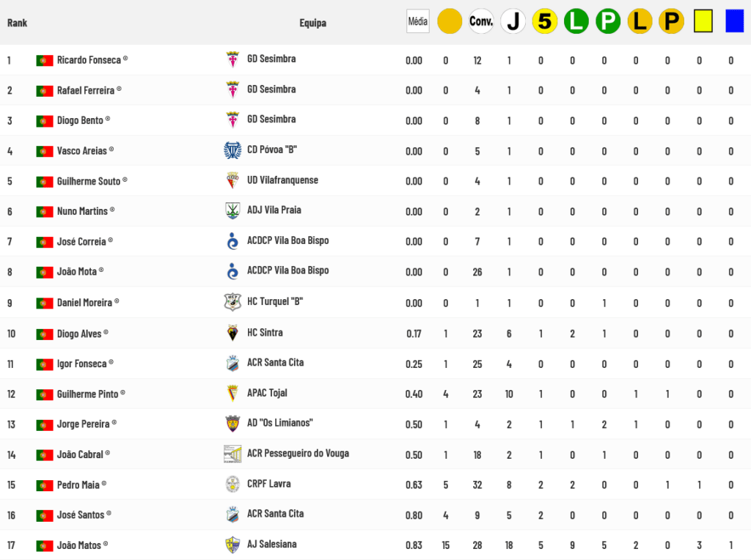Click the blue card square header
This screenshot has height=560, width=751.
click(x=735, y=21)
